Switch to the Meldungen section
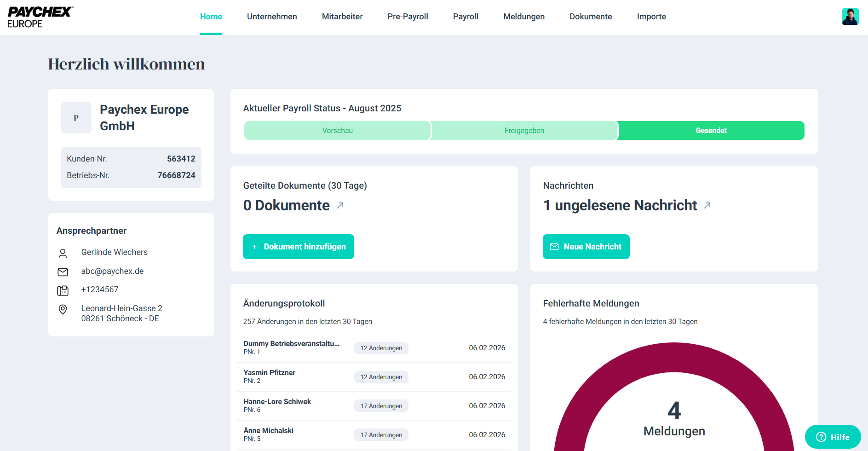Viewport: 868px width, 451px height. click(523, 17)
